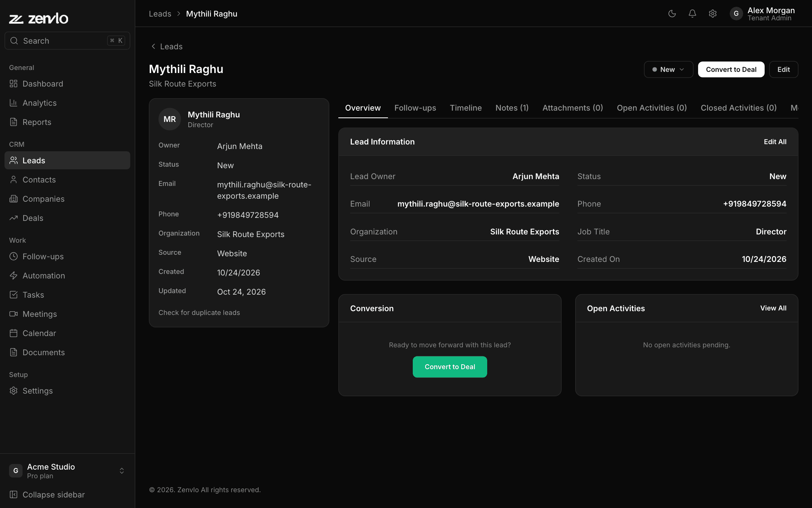Viewport: 812px width, 508px height.
Task: Click email mythili.raghu@silk-route-exports.example in Lead Information
Action: pos(478,204)
